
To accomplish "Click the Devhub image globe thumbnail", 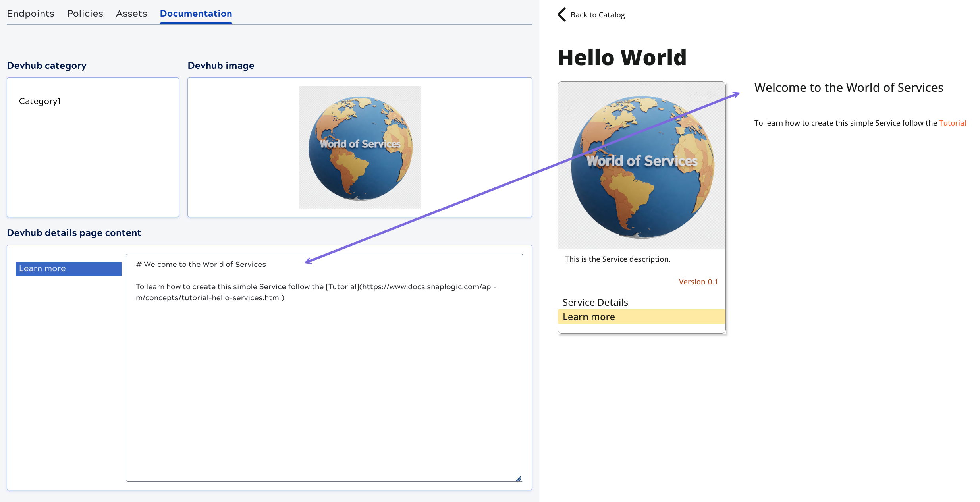I will coord(360,147).
